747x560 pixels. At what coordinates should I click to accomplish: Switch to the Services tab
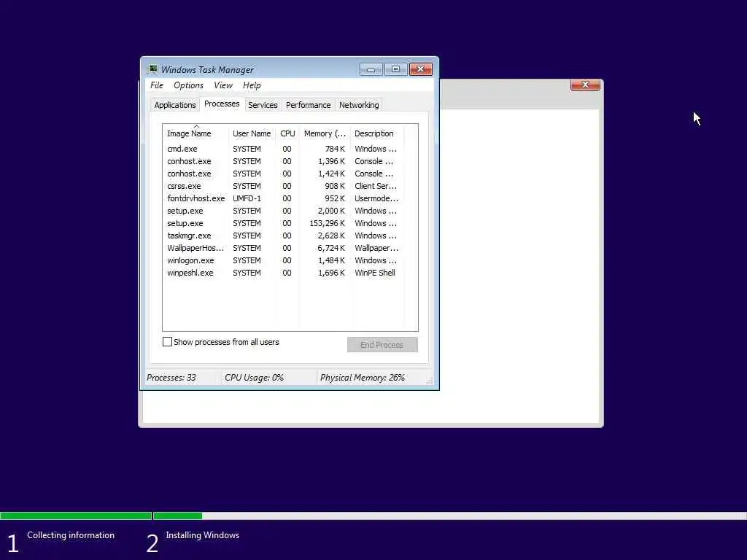[x=263, y=105]
